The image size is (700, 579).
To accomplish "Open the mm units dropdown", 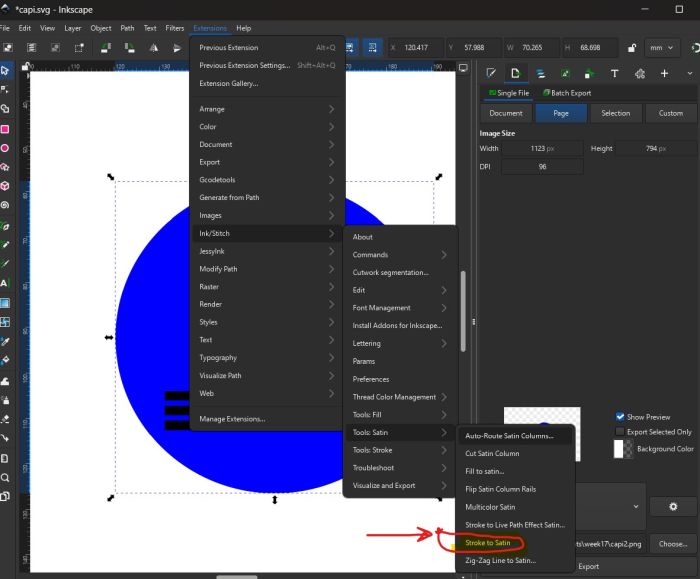I will pyautogui.click(x=662, y=48).
